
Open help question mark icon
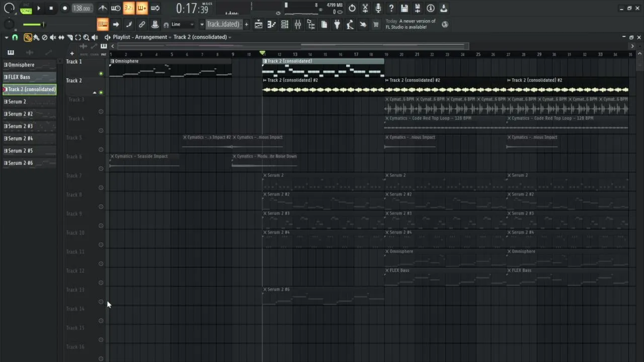(391, 8)
